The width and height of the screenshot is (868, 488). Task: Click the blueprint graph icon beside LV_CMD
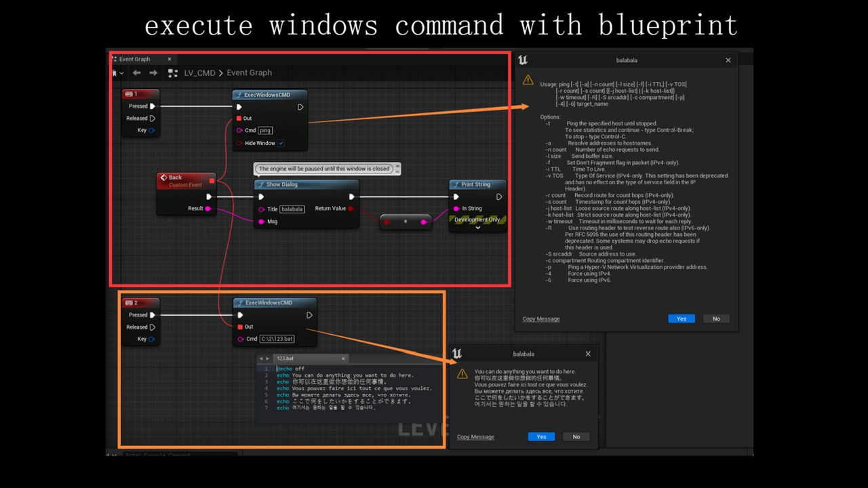click(173, 73)
